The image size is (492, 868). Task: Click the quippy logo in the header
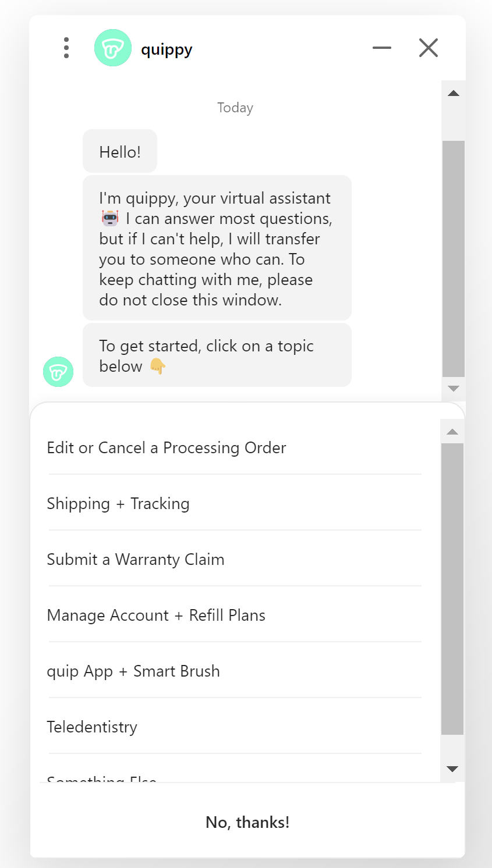112,48
